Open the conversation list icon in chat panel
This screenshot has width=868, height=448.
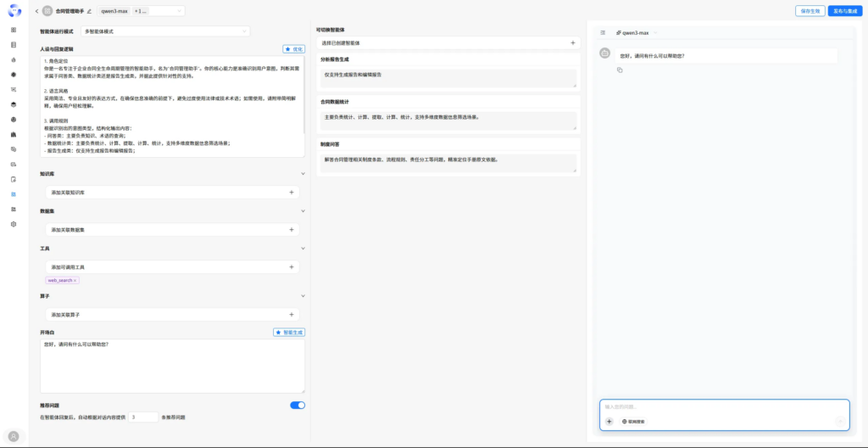point(603,32)
